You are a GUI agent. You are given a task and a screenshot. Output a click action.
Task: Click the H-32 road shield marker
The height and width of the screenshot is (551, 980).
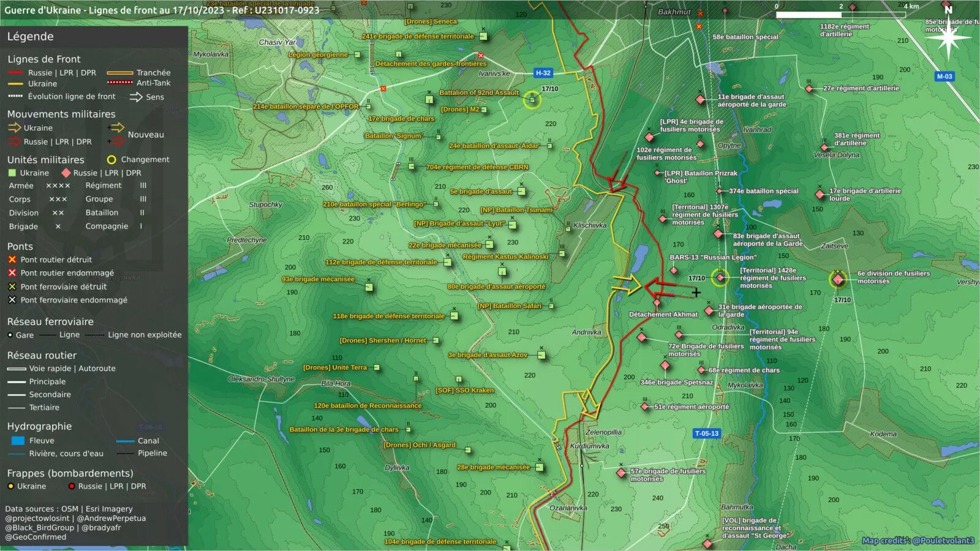point(543,73)
